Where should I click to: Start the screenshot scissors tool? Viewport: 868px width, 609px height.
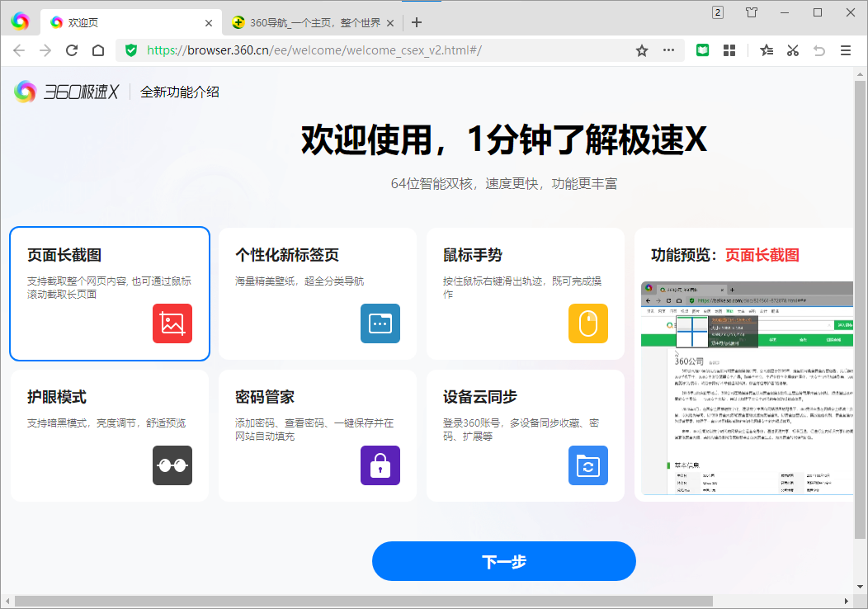793,50
